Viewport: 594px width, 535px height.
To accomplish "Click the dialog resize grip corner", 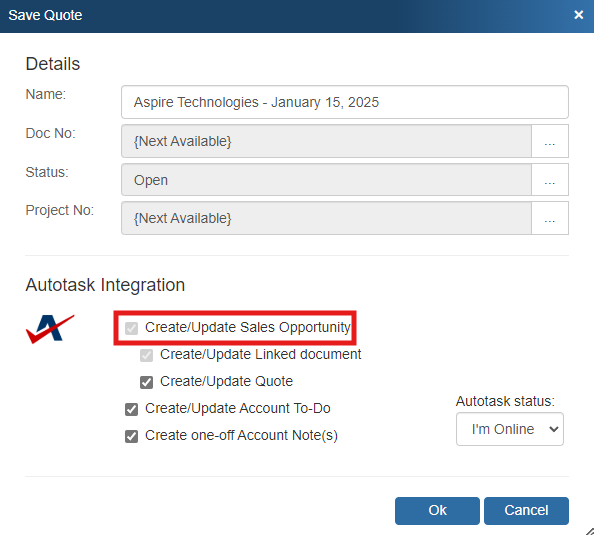I will [589, 530].
